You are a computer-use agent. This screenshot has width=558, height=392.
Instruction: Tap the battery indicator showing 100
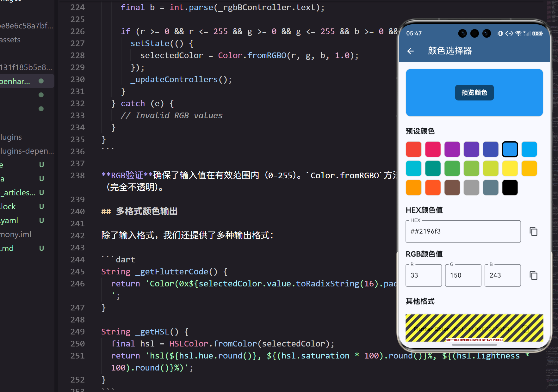coord(537,33)
